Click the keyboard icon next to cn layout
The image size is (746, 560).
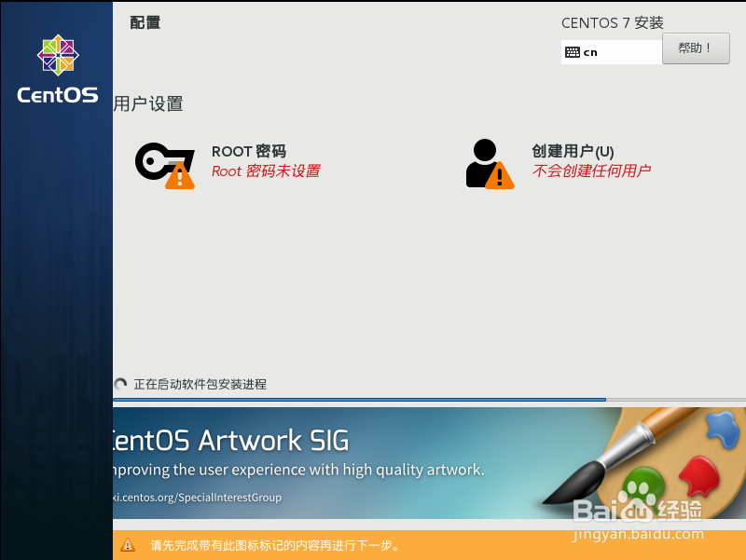coord(573,52)
